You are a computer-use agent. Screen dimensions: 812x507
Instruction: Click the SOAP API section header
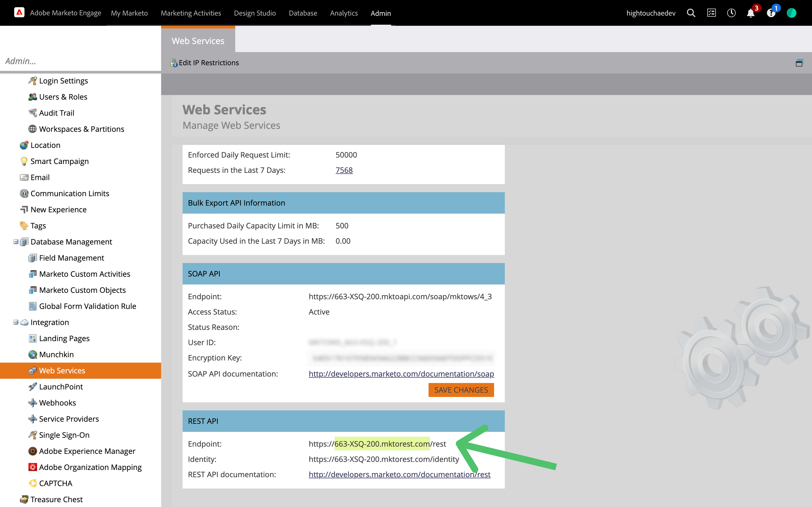coord(343,273)
